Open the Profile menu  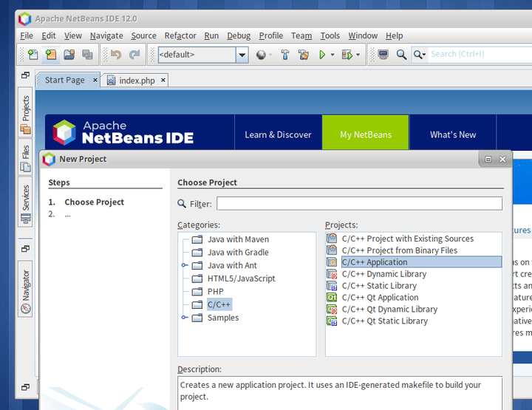pyautogui.click(x=270, y=35)
